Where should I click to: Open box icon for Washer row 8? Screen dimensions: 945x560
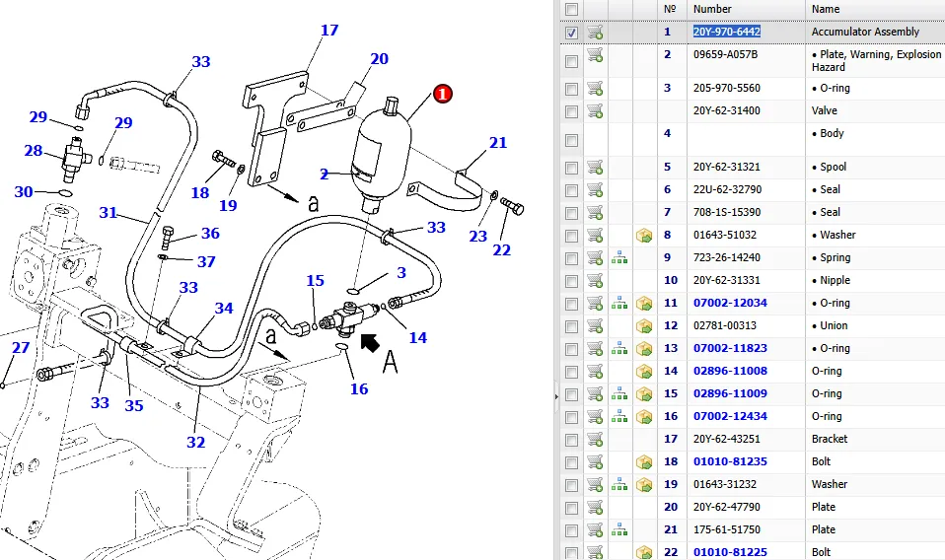[644, 236]
